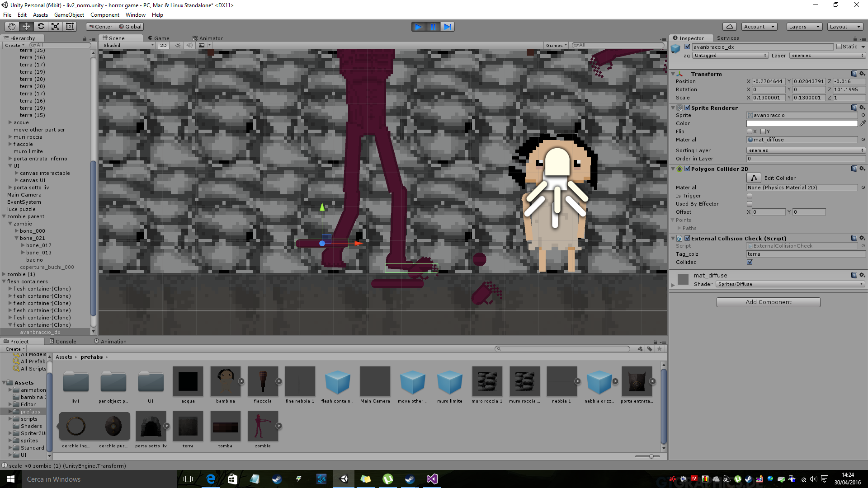Open the GameObject menu

[x=69, y=15]
